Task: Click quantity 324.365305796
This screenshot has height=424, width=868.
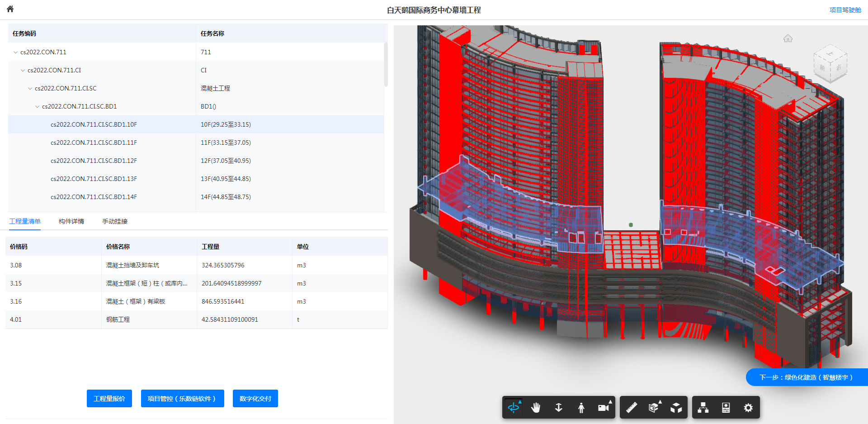Action: 223,265
